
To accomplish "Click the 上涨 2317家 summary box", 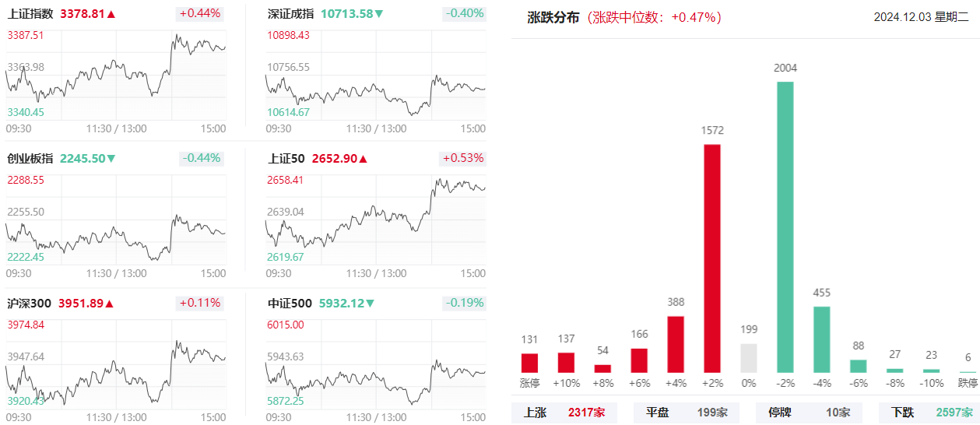I will click(x=564, y=413).
